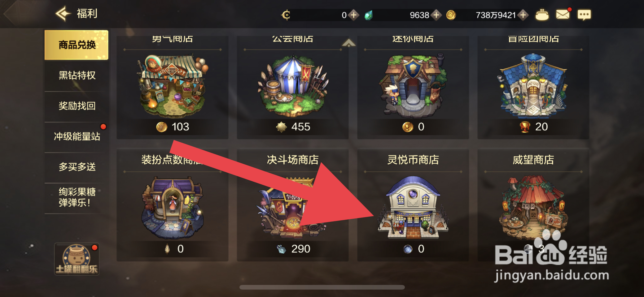Image resolution: width=644 pixels, height=297 pixels.
Task: Open the mail envelope icon
Action: [x=563, y=14]
